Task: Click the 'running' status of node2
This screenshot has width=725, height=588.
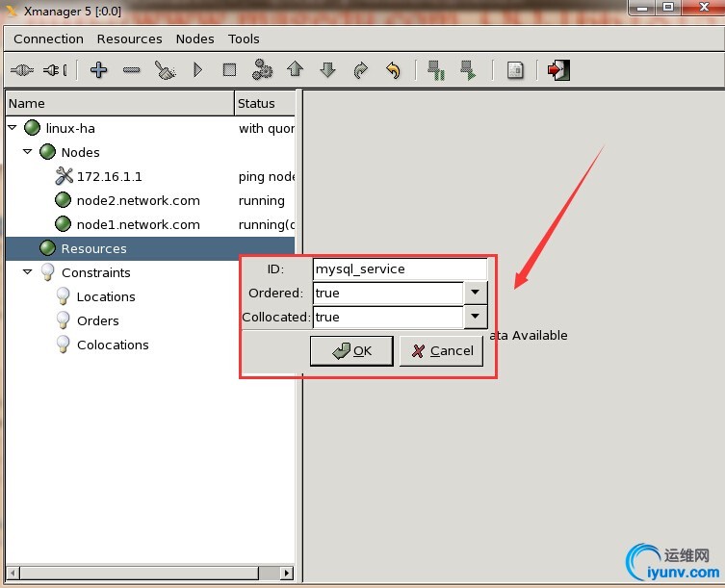Action: (x=261, y=200)
